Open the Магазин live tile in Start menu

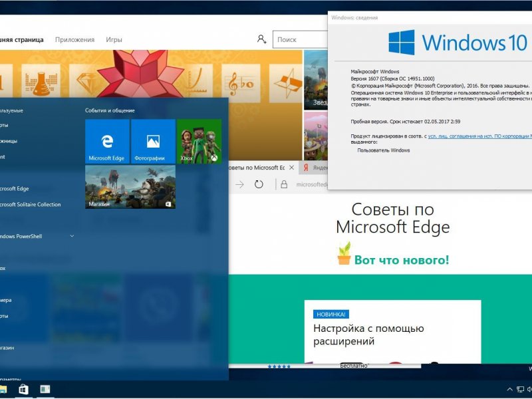coord(130,187)
